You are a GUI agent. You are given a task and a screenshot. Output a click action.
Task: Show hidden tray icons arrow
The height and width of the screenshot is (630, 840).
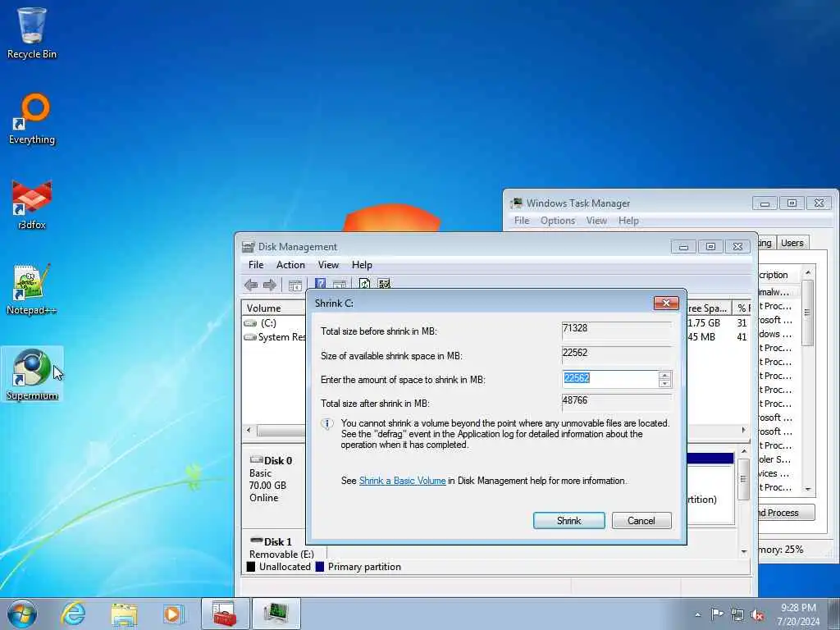point(697,615)
